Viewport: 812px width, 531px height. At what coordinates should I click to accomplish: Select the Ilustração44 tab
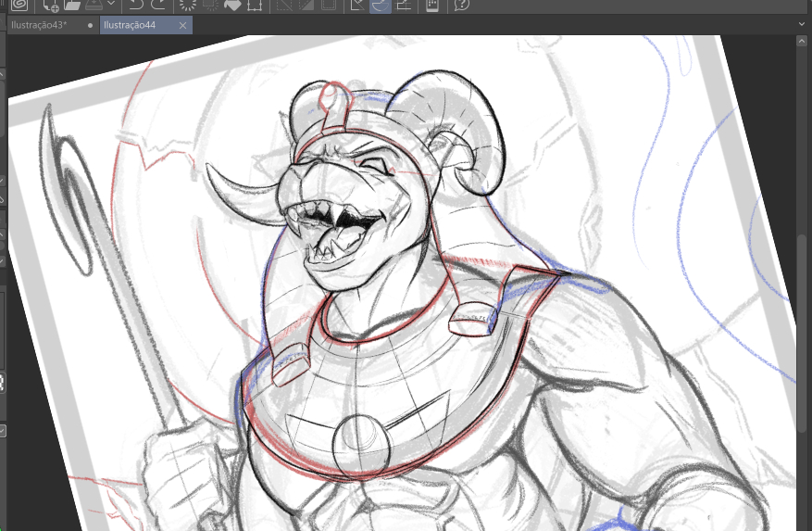130,25
